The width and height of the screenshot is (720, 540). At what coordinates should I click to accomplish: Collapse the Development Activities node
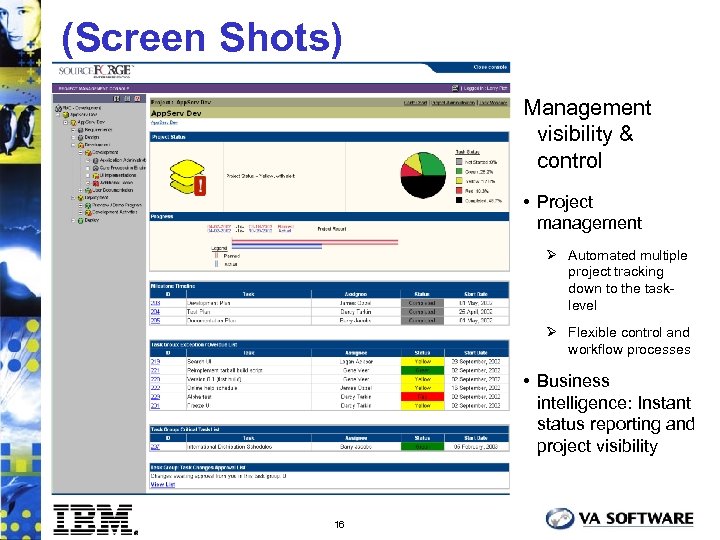click(x=80, y=213)
